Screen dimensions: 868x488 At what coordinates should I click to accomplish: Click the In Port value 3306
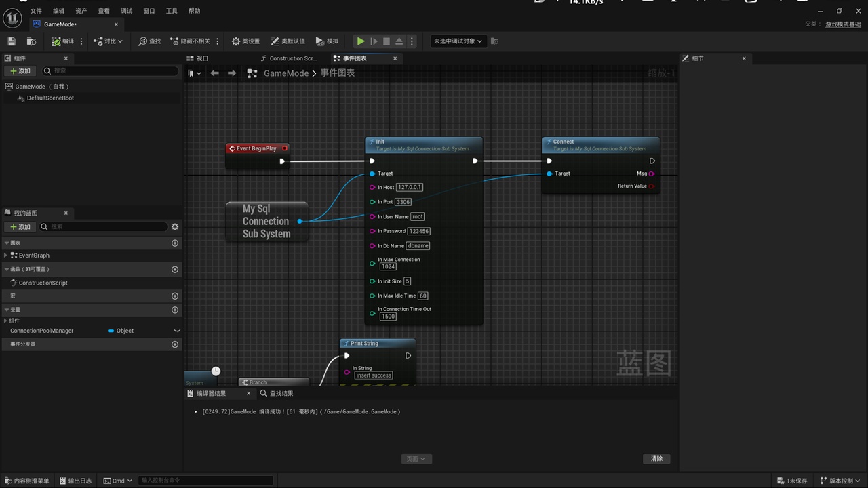[403, 202]
